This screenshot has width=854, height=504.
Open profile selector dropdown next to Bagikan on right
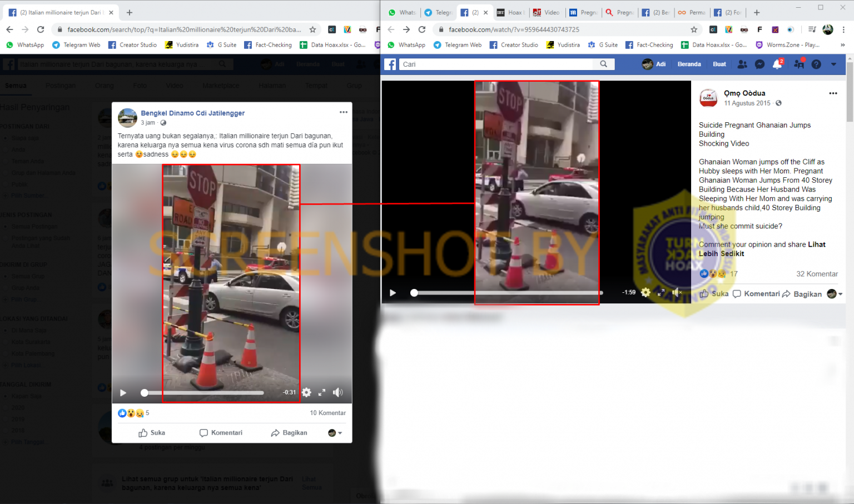(835, 294)
